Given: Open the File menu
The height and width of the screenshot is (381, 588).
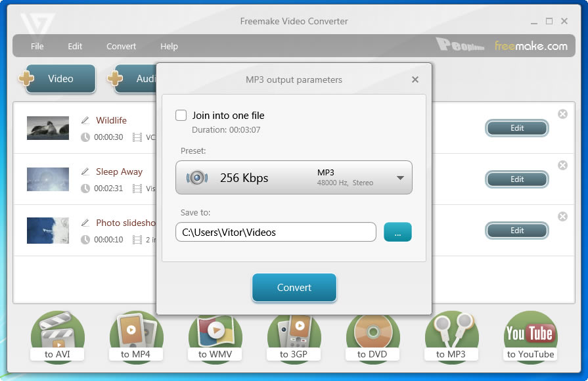Looking at the screenshot, I should 37,46.
